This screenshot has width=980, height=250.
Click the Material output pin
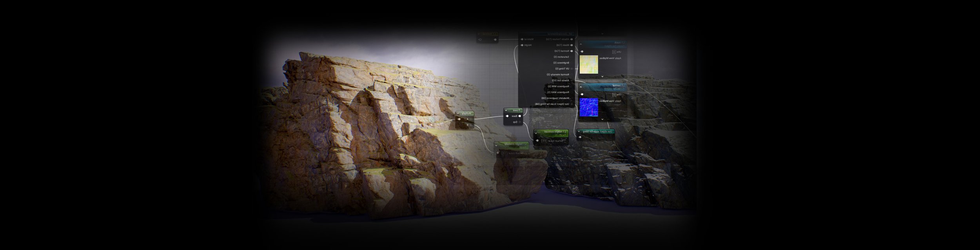[522, 39]
